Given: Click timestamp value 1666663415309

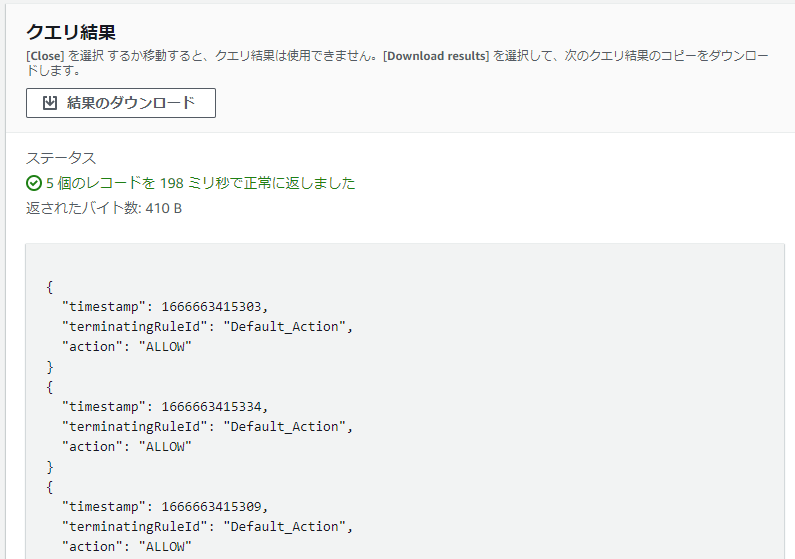Looking at the screenshot, I should [214, 506].
